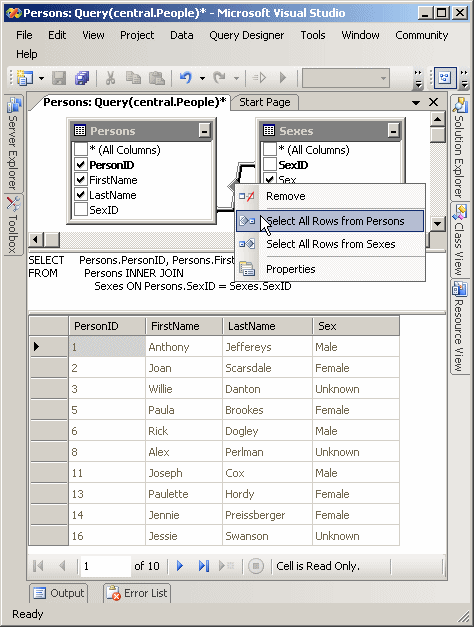Screen dimensions: 474x627
Task: Uncheck FirstName in Persons table
Action: (81, 180)
